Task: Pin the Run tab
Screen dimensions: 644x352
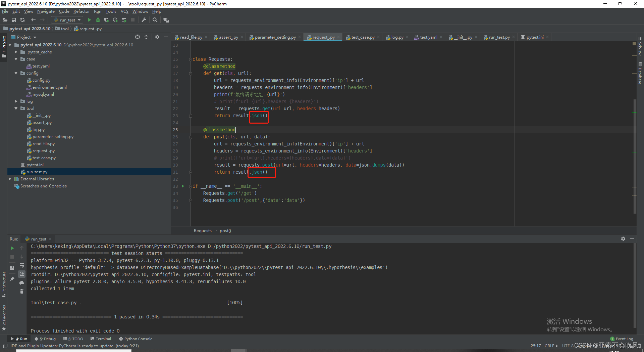Action: (x=12, y=279)
